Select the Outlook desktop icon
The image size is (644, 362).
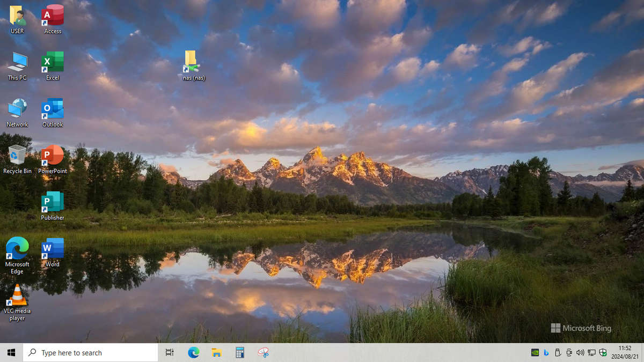tap(53, 109)
